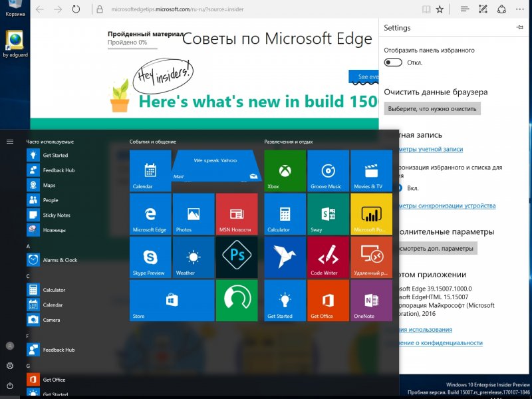Click Выберите, что нужно очистить button

(x=432, y=109)
